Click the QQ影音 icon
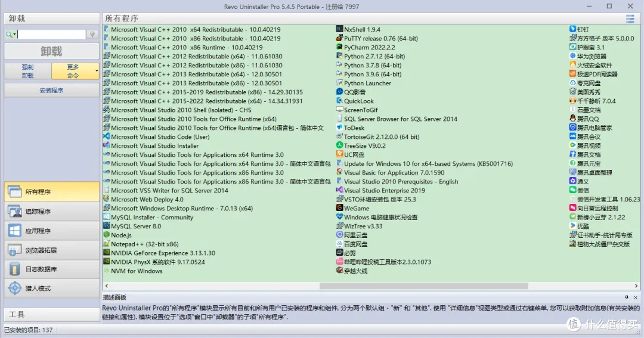The image size is (644, 338). click(x=339, y=92)
